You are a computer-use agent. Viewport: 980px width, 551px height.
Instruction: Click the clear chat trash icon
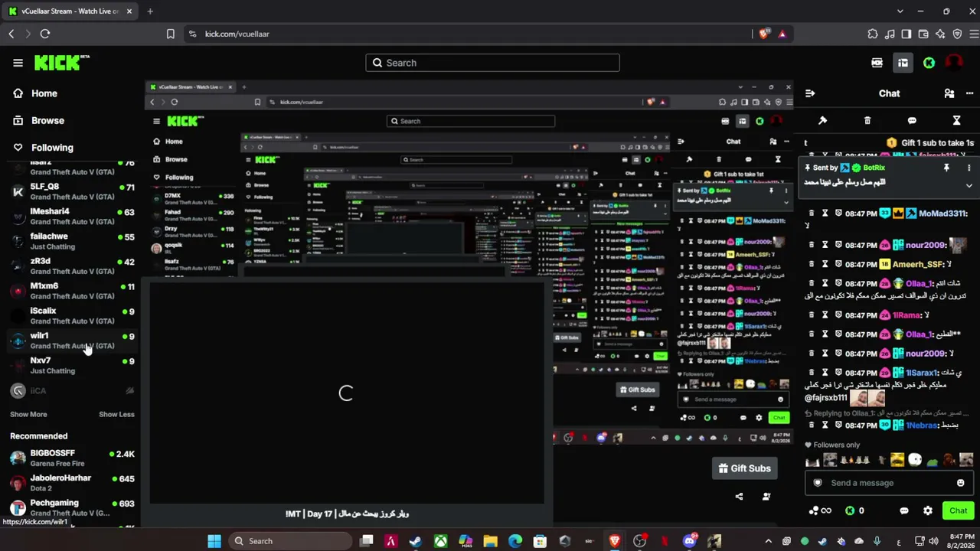coord(867,121)
